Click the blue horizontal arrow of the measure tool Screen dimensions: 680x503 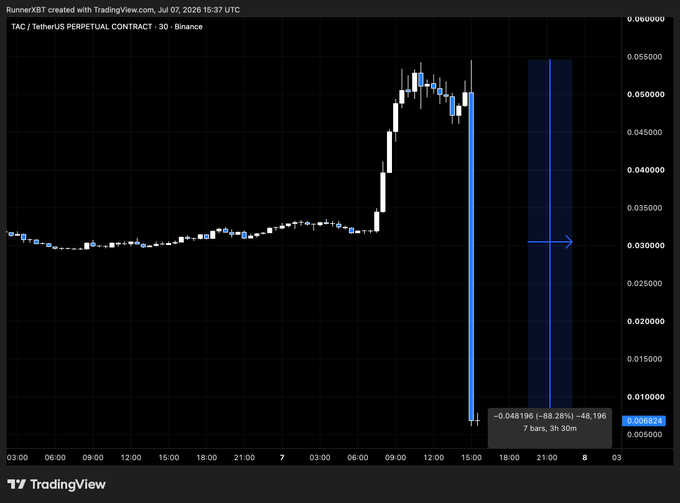(x=550, y=242)
